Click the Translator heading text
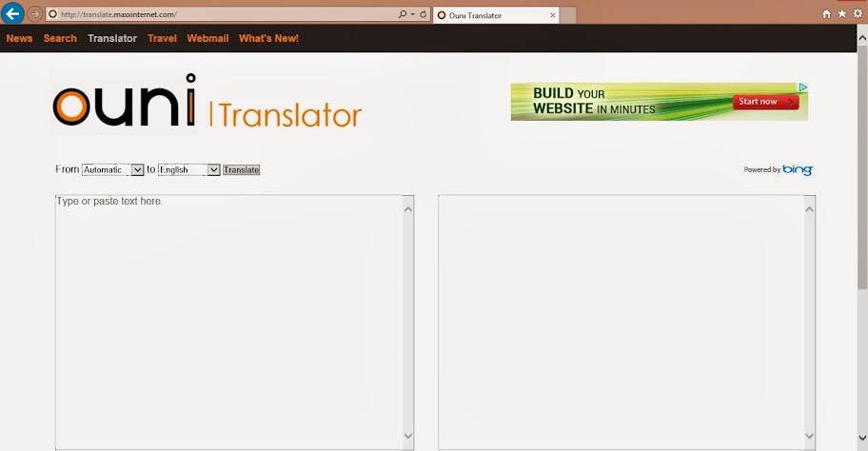 point(290,115)
